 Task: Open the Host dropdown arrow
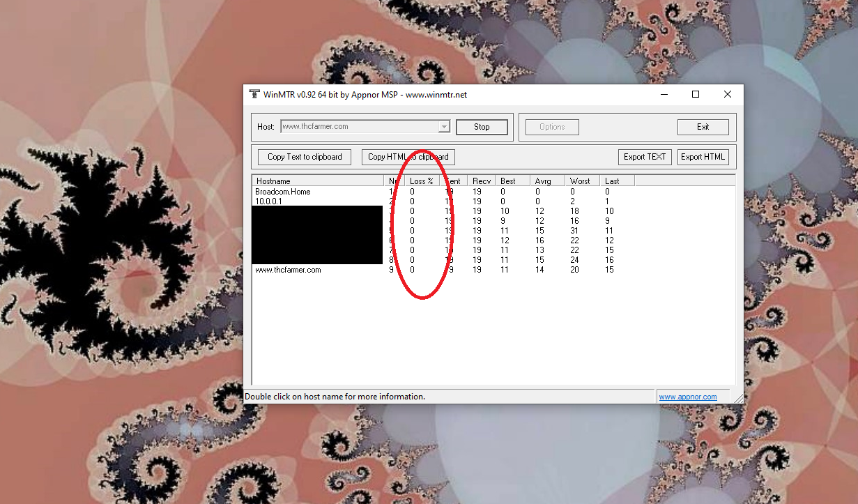click(x=444, y=127)
